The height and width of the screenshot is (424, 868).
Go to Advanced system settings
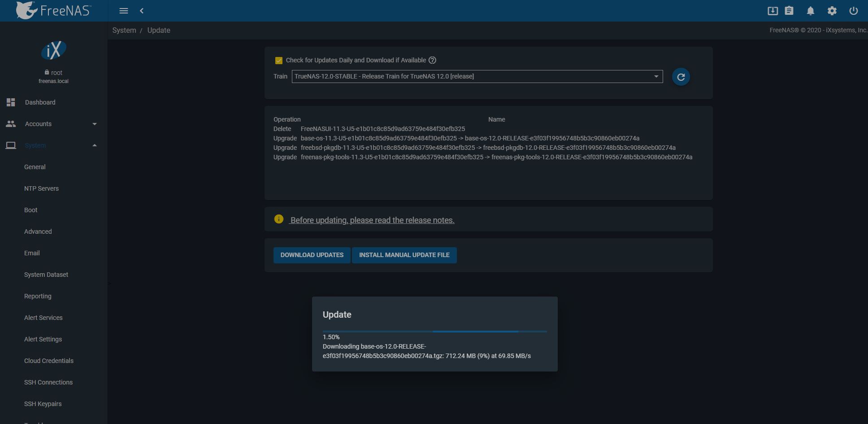tap(38, 232)
